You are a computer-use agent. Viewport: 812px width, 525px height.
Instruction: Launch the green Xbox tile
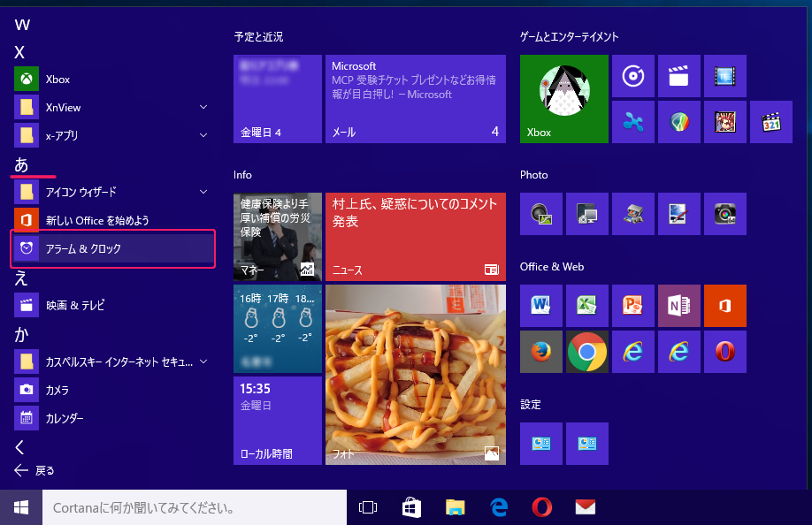click(564, 99)
